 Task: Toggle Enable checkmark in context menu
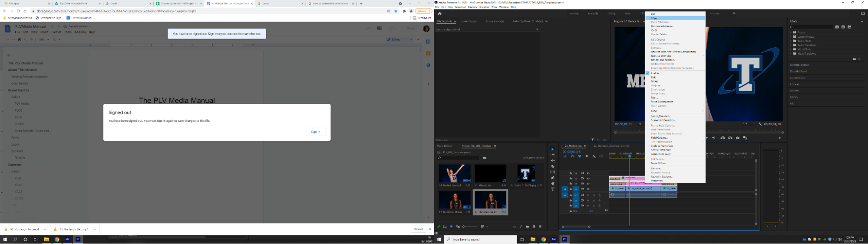(x=655, y=73)
